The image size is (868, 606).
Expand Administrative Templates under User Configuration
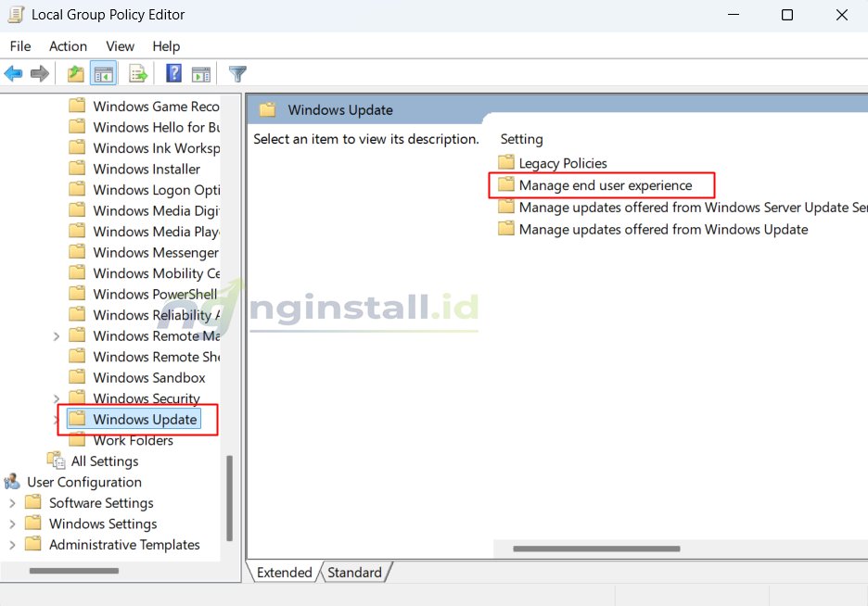point(11,545)
